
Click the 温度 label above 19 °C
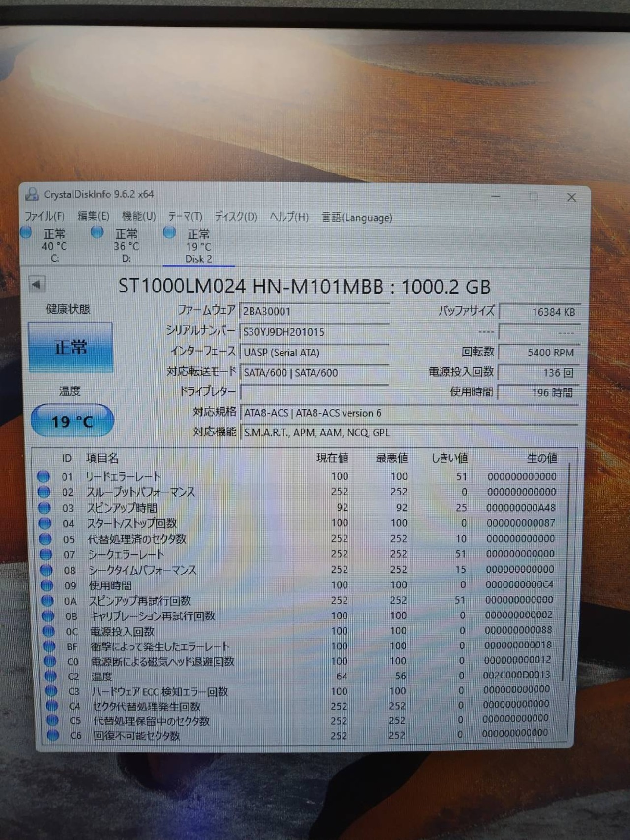point(69,391)
